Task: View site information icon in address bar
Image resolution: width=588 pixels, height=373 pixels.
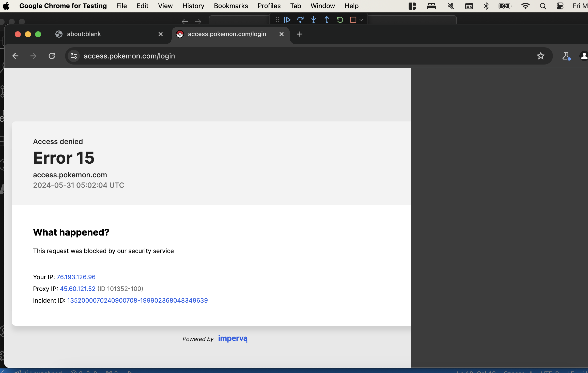Action: [74, 56]
